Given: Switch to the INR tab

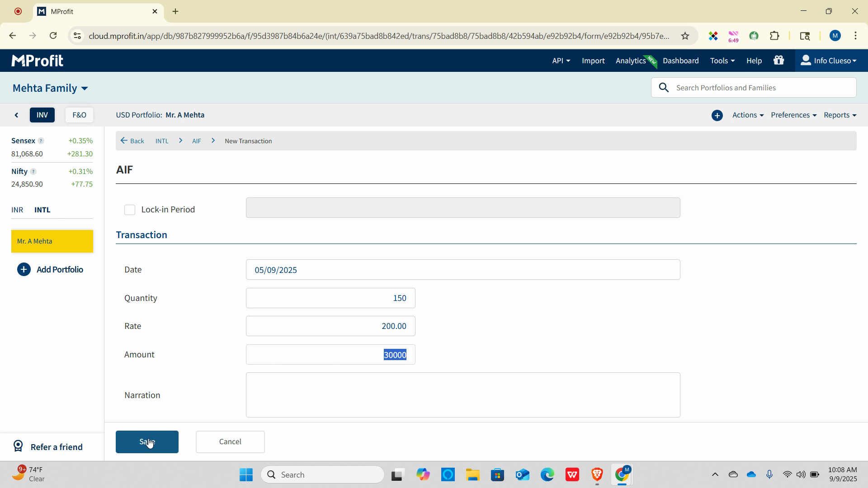Looking at the screenshot, I should 17,210.
